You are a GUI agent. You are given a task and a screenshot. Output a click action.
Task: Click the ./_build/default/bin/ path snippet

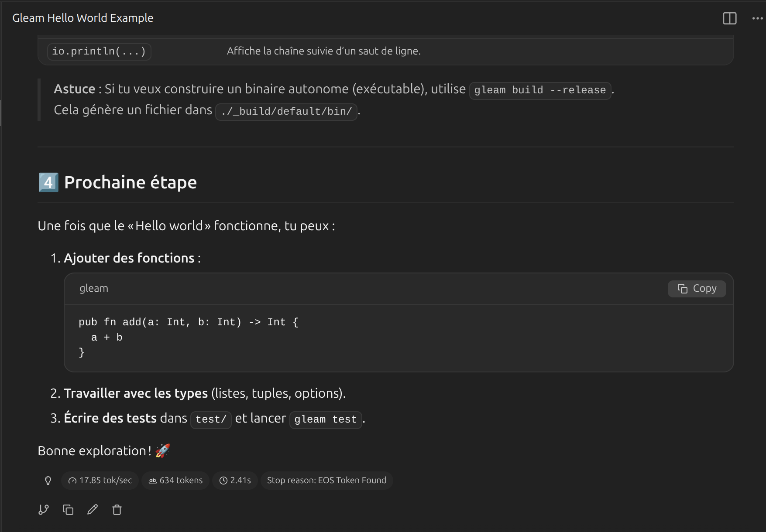286,112
